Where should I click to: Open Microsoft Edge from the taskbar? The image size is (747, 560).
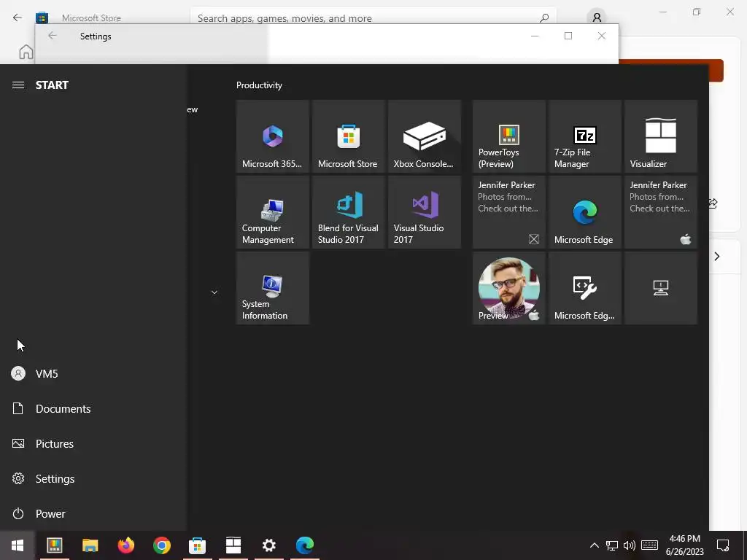pyautogui.click(x=305, y=545)
